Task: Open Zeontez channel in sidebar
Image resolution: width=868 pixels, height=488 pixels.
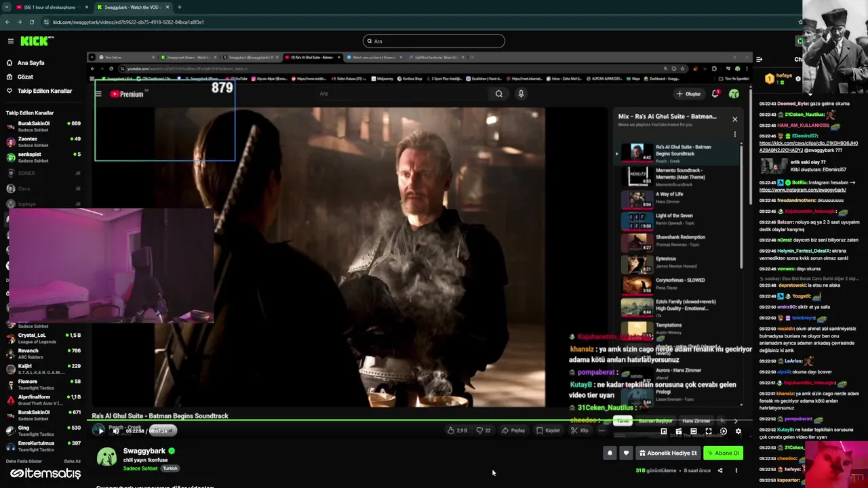Action: [x=44, y=142]
